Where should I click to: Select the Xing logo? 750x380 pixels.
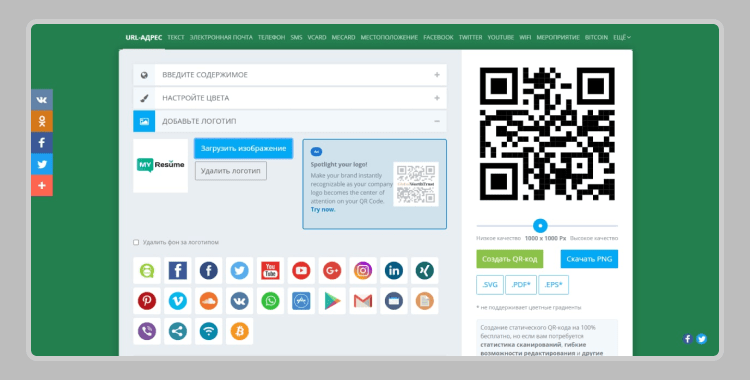(x=424, y=270)
